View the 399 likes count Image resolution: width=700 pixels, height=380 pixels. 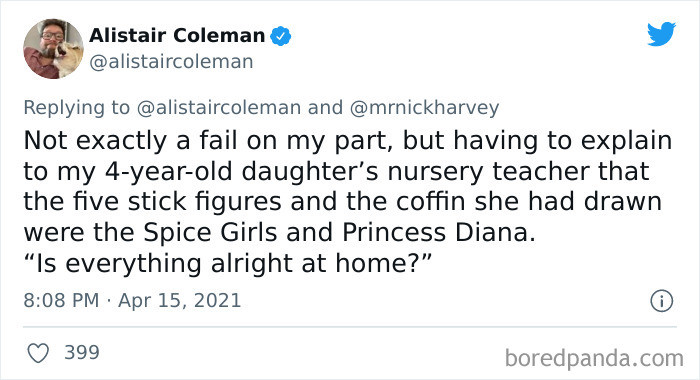[82, 352]
